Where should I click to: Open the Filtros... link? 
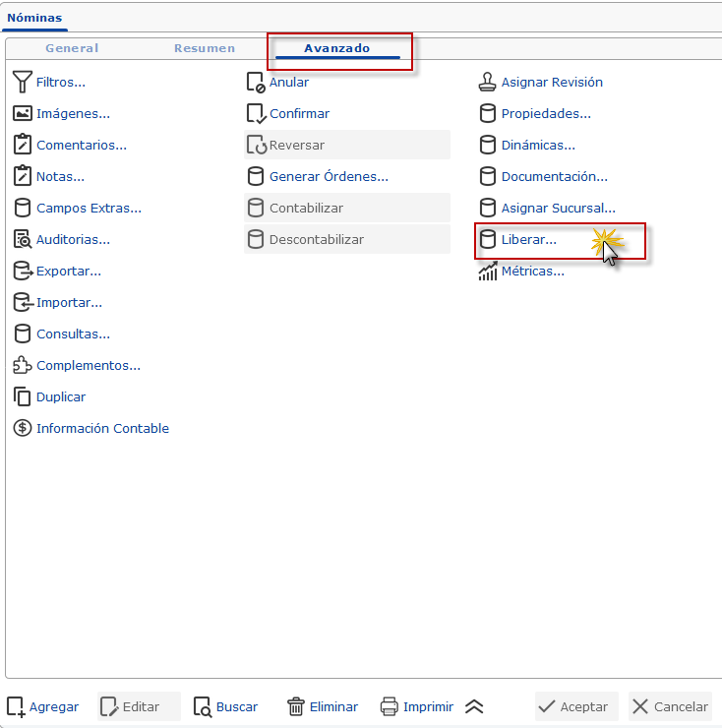pyautogui.click(x=61, y=83)
